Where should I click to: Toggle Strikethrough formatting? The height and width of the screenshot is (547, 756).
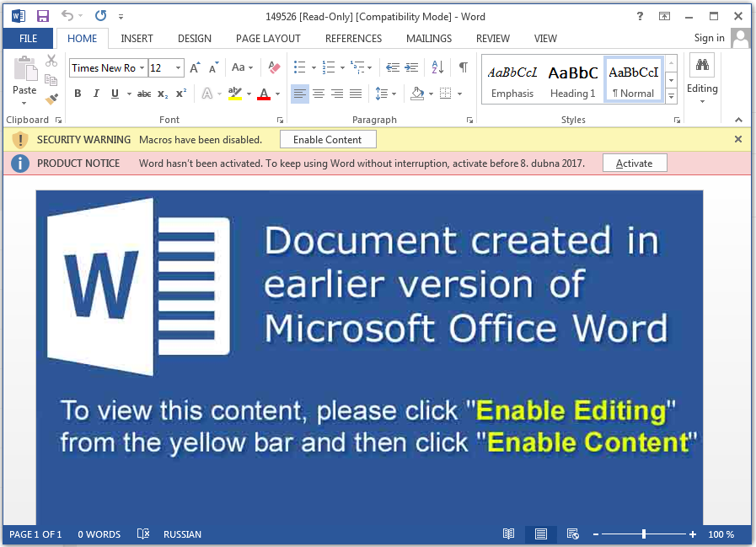click(144, 94)
